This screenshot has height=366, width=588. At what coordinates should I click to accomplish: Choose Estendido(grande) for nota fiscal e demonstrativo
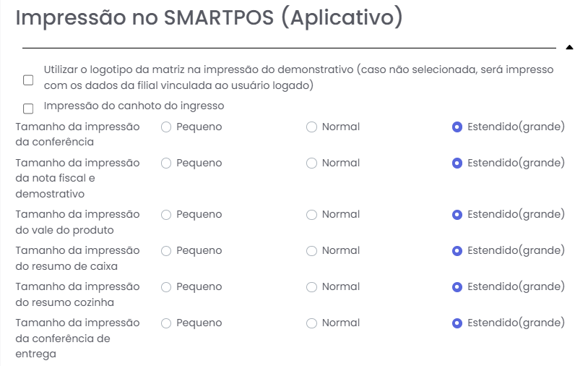(457, 163)
